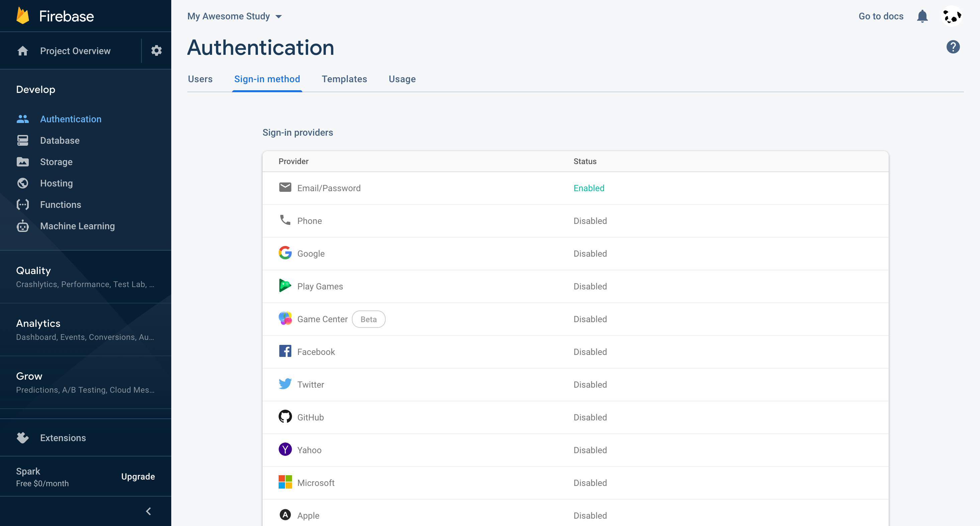Click the Google G logo icon
Image resolution: width=980 pixels, height=526 pixels.
pyautogui.click(x=285, y=253)
